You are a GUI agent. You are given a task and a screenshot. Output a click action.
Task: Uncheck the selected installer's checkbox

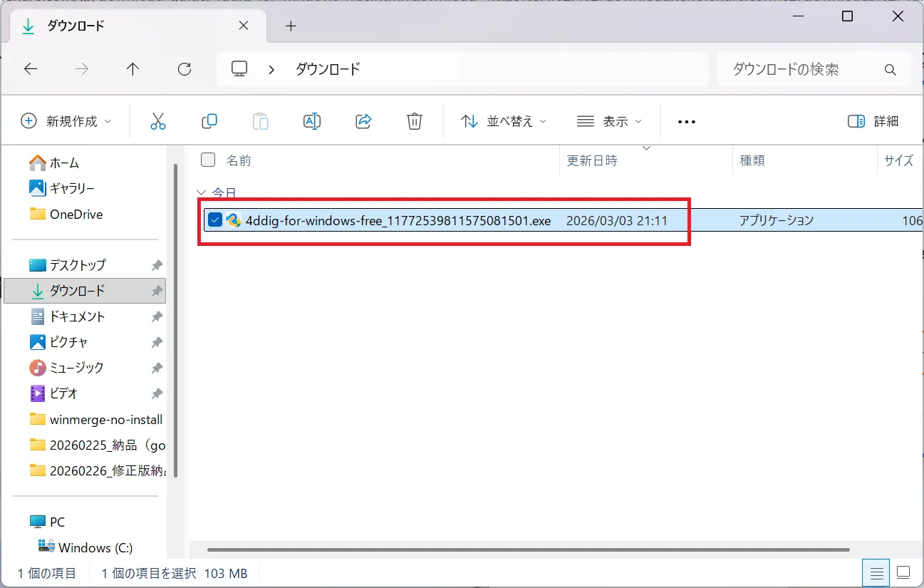point(214,220)
